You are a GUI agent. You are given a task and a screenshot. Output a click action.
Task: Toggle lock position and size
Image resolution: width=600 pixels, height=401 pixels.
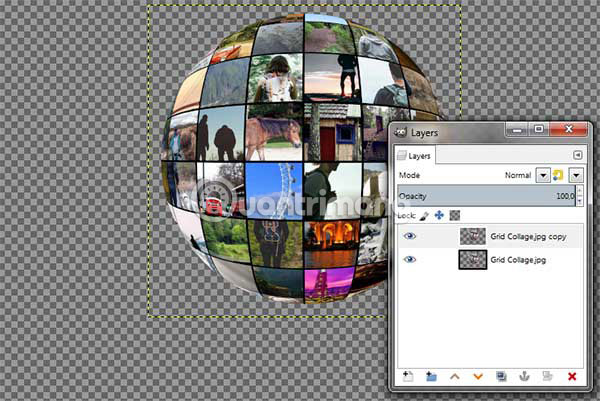pyautogui.click(x=439, y=214)
